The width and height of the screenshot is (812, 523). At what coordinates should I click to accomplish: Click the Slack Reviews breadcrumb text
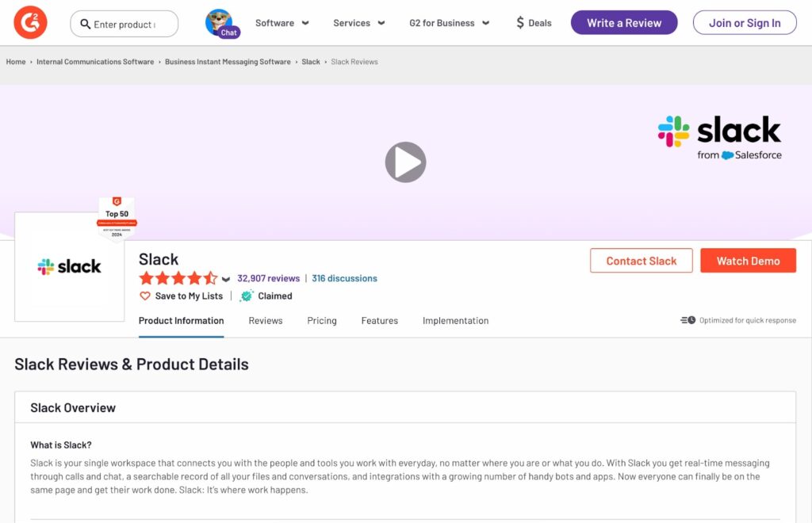(354, 62)
